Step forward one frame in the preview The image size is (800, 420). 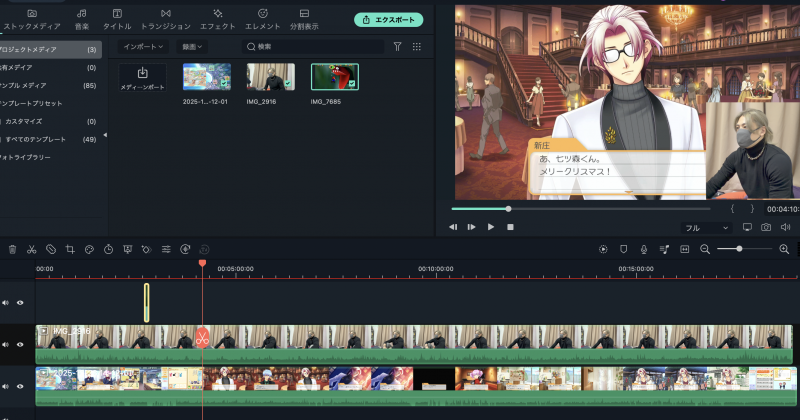(x=471, y=227)
